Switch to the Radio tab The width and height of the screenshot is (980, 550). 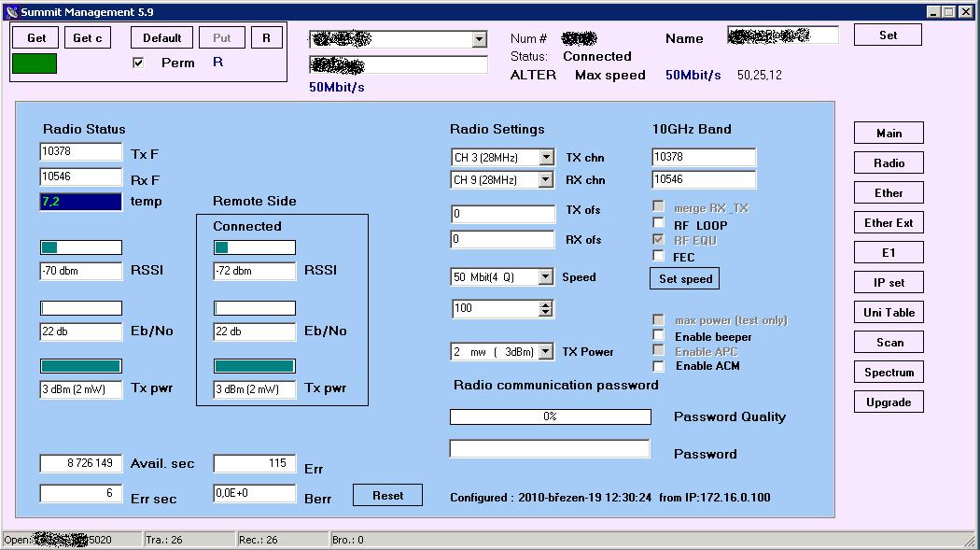[x=889, y=163]
